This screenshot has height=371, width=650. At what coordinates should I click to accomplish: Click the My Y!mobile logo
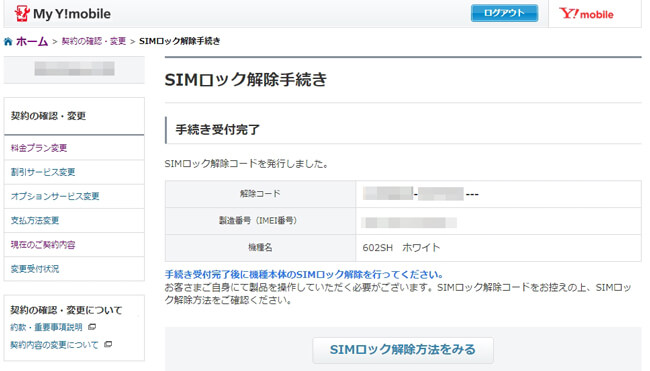63,14
